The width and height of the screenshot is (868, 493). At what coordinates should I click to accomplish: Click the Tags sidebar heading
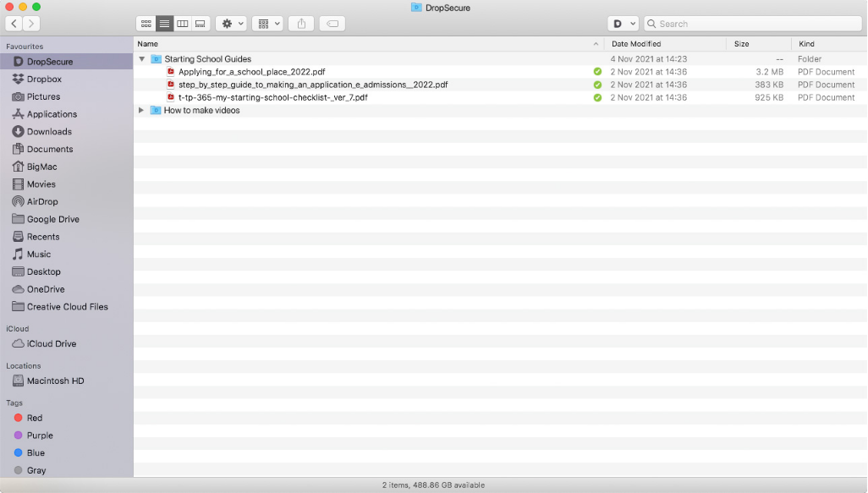(14, 403)
